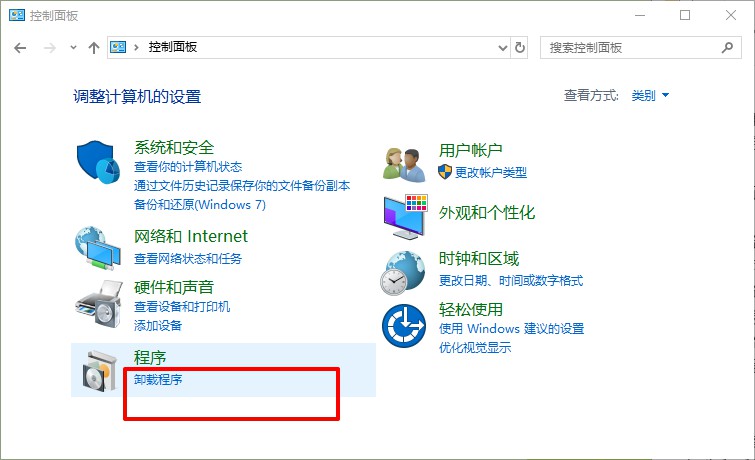Click 控制面板 breadcrumb in address bar
Image resolution: width=755 pixels, height=460 pixels.
pyautogui.click(x=173, y=47)
